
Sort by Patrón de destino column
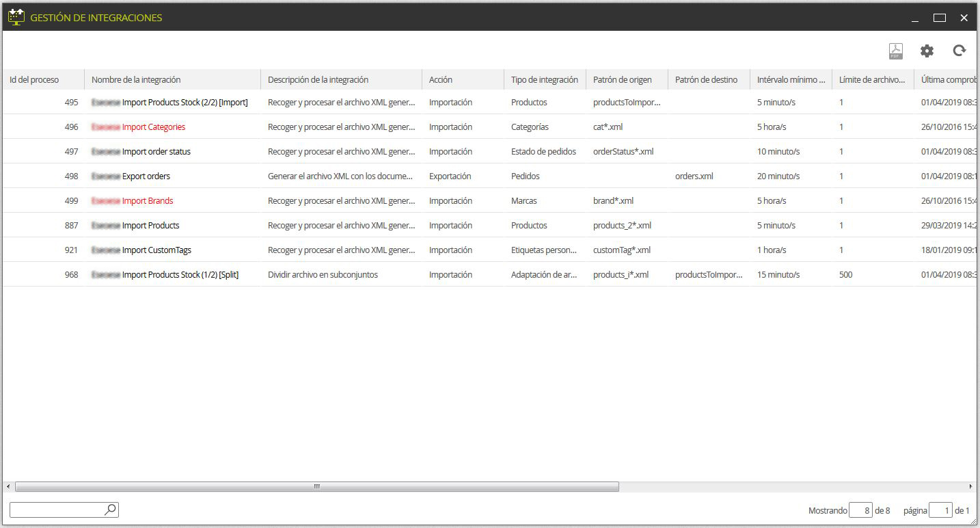(x=709, y=79)
